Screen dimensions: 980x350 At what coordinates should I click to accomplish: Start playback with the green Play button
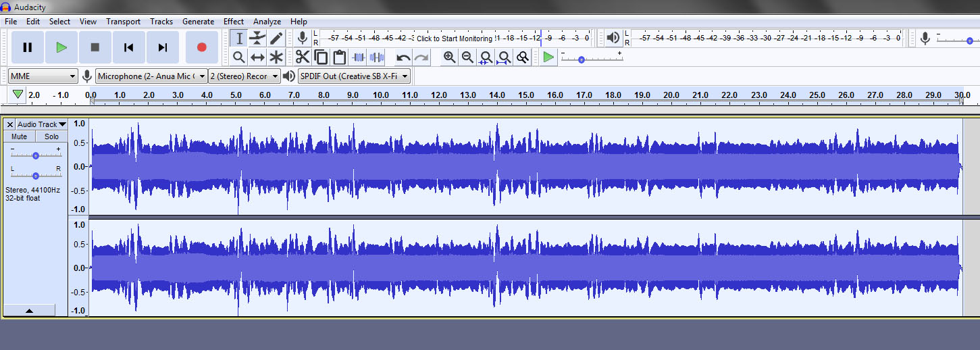pyautogui.click(x=61, y=47)
